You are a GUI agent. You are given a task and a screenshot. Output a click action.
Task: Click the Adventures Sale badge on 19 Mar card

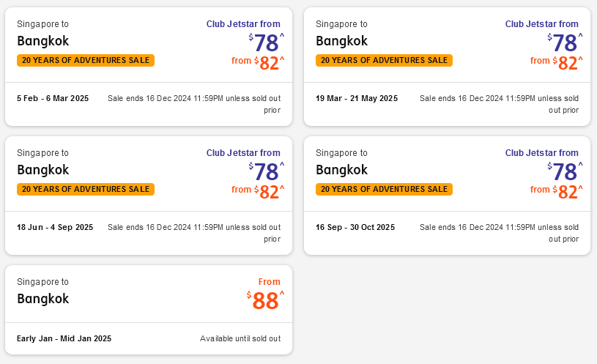tap(384, 60)
